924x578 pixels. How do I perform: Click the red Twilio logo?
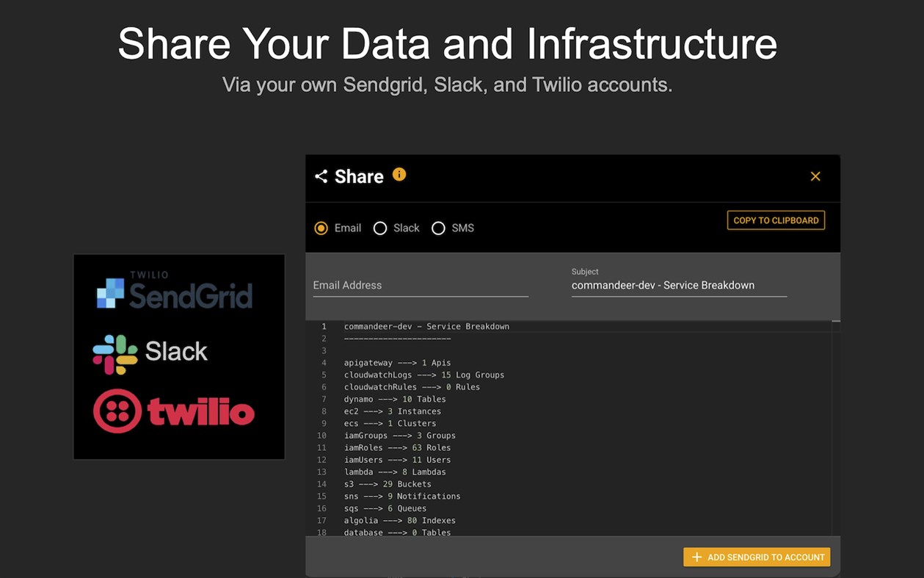pos(174,411)
